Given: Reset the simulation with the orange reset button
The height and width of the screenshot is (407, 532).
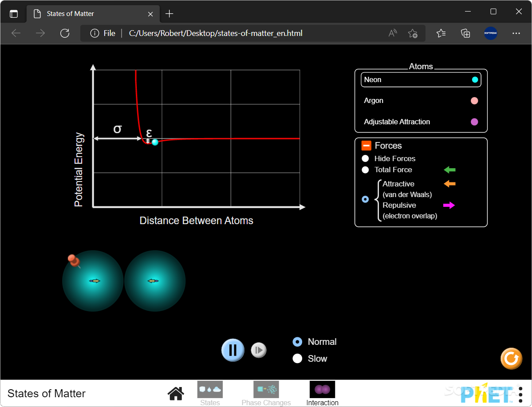Looking at the screenshot, I should point(511,359).
